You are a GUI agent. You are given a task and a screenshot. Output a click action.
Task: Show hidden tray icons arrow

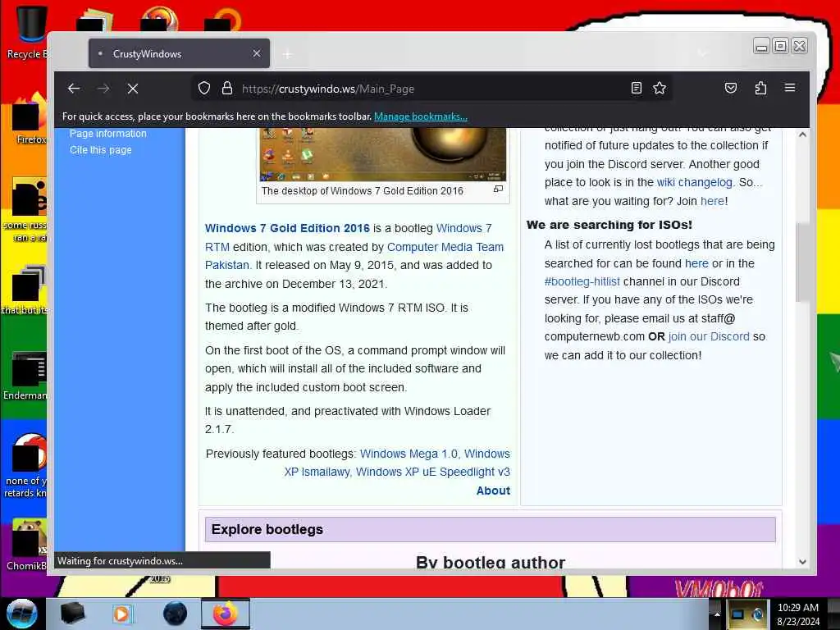pos(717,614)
